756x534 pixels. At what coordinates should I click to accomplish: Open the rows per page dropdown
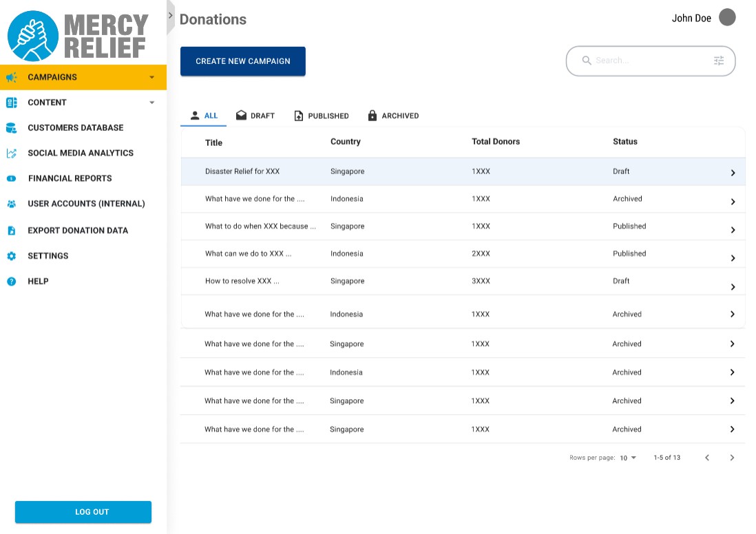(627, 458)
